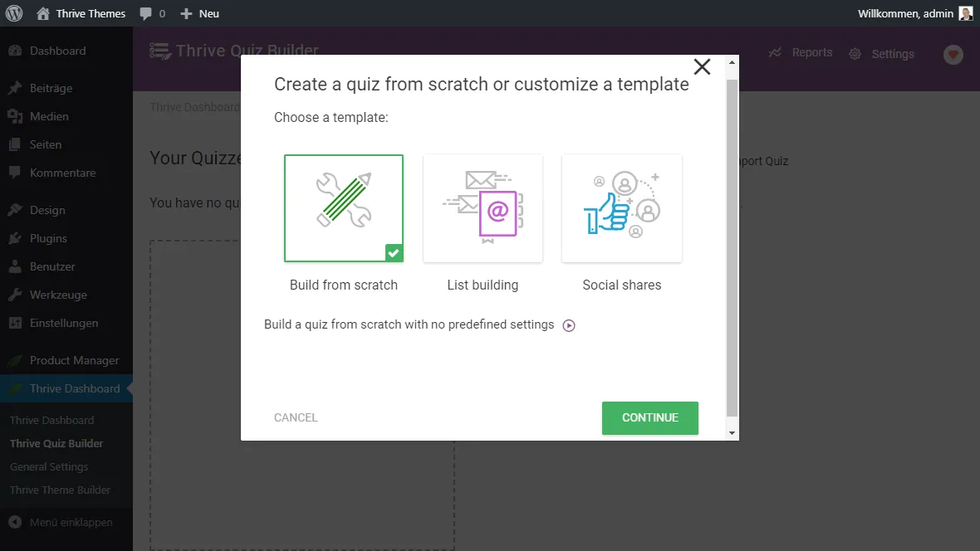The height and width of the screenshot is (551, 980).
Task: Click the Product Manager leaf icon
Action: click(15, 360)
